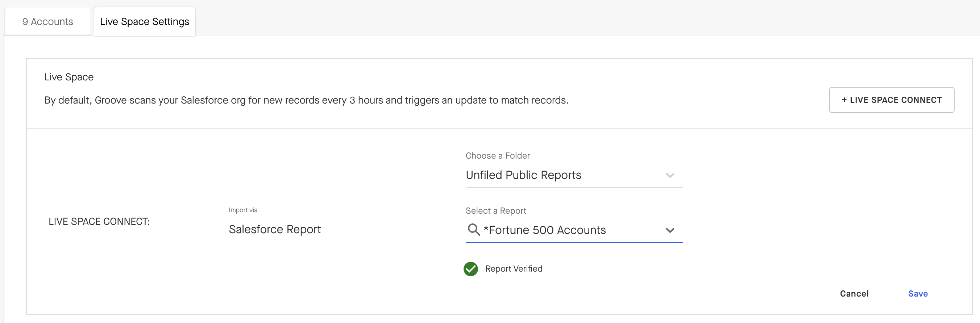Click the plus sign on Live Space Connect
980x323 pixels.
click(844, 100)
